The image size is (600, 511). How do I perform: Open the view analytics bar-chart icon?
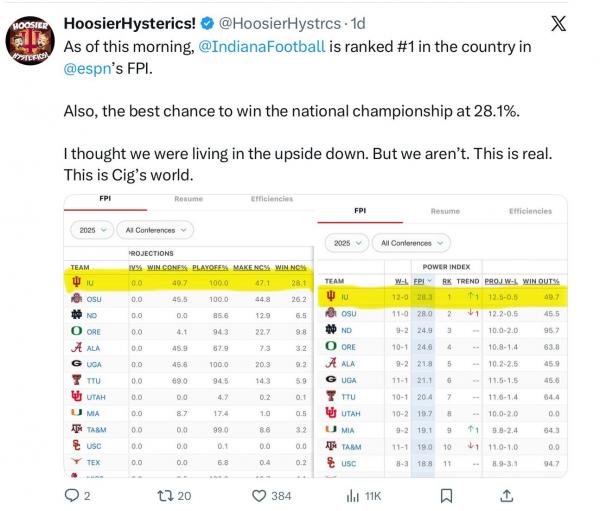click(352, 494)
